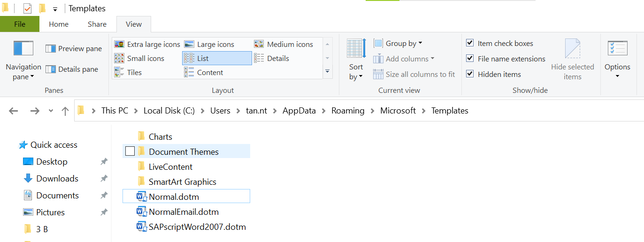Open the Navigation pane menu icon
The height and width of the screenshot is (242, 644).
tap(23, 48)
